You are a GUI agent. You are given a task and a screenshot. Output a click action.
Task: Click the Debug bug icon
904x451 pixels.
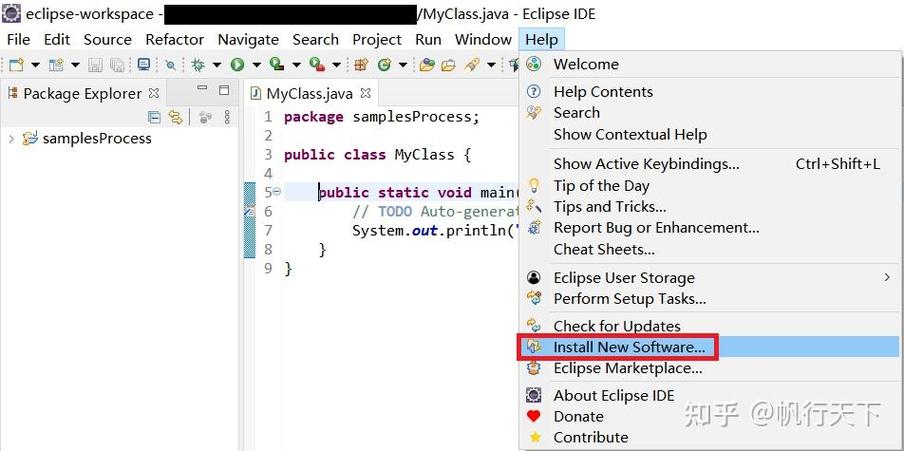coord(198,65)
